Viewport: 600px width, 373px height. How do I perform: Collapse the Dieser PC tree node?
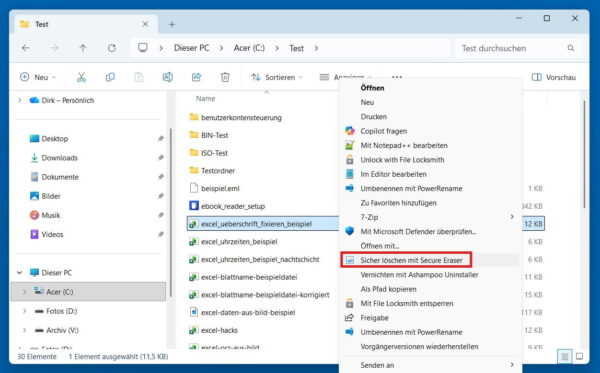pos(20,272)
